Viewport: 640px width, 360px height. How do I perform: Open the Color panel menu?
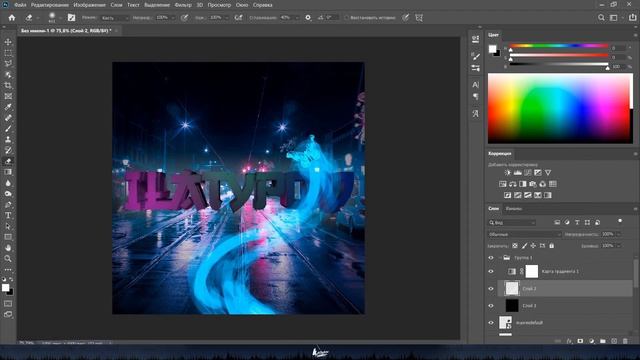pos(635,35)
